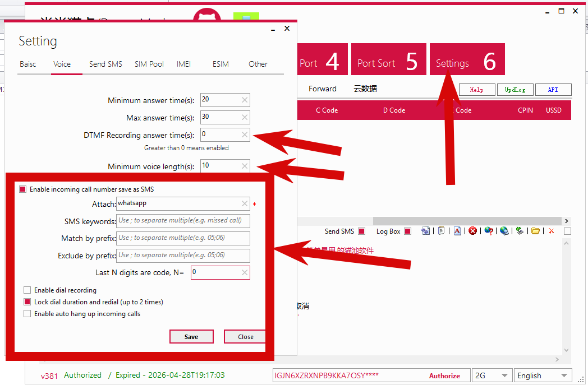The image size is (588, 385).
Task: Toggle the Send SMS checkbox
Action: pos(361,231)
